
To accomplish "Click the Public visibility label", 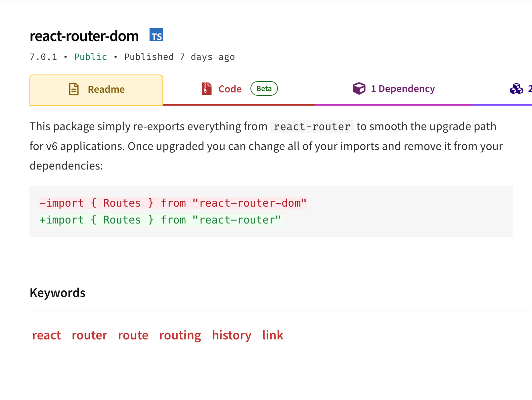I will tap(91, 57).
